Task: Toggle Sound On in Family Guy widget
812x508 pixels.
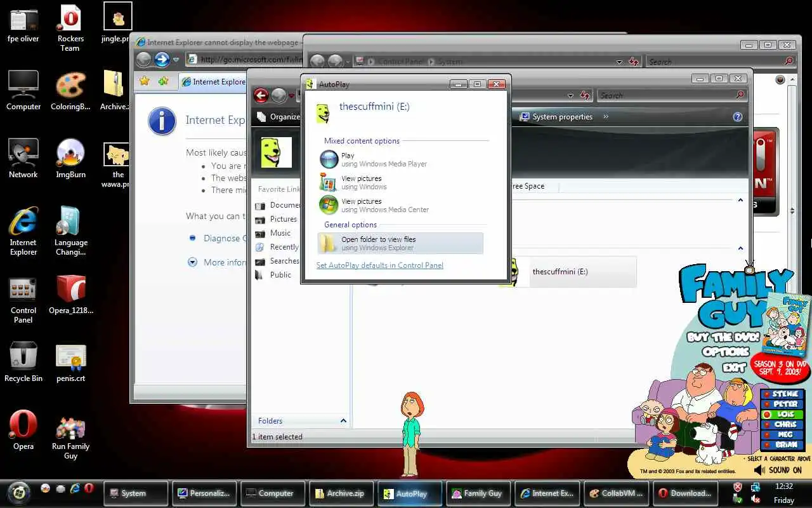Action: click(x=778, y=470)
